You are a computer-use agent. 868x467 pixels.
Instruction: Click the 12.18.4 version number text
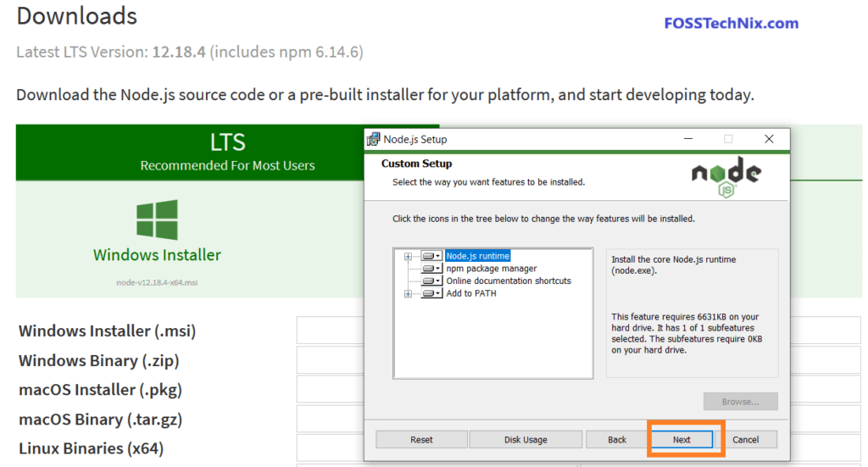(x=179, y=52)
